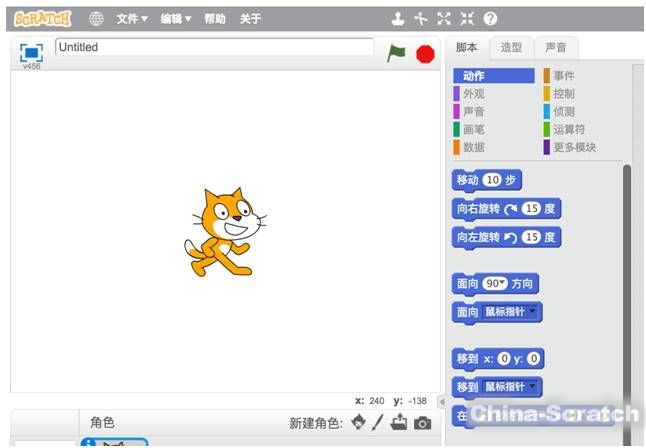Select the duplicate stamp tool
The width and height of the screenshot is (646, 448).
398,18
